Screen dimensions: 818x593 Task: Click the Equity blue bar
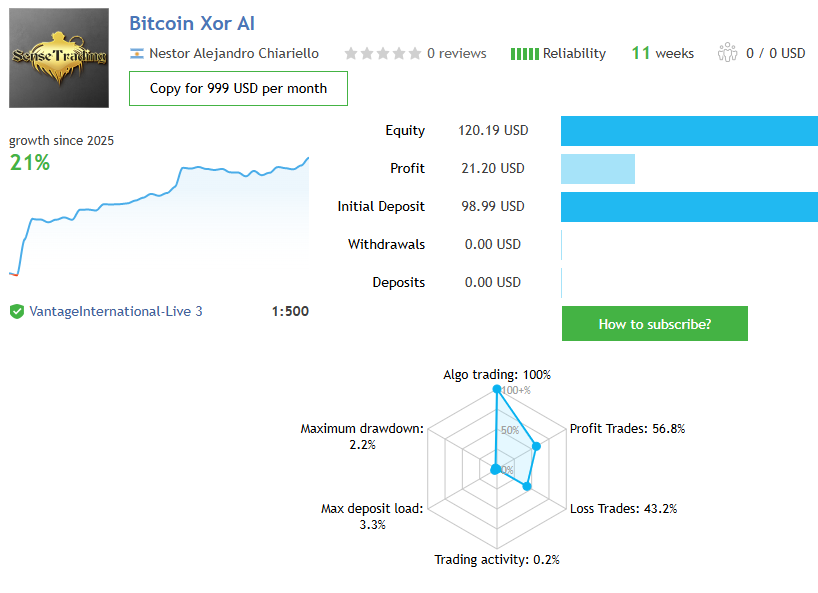coord(689,131)
